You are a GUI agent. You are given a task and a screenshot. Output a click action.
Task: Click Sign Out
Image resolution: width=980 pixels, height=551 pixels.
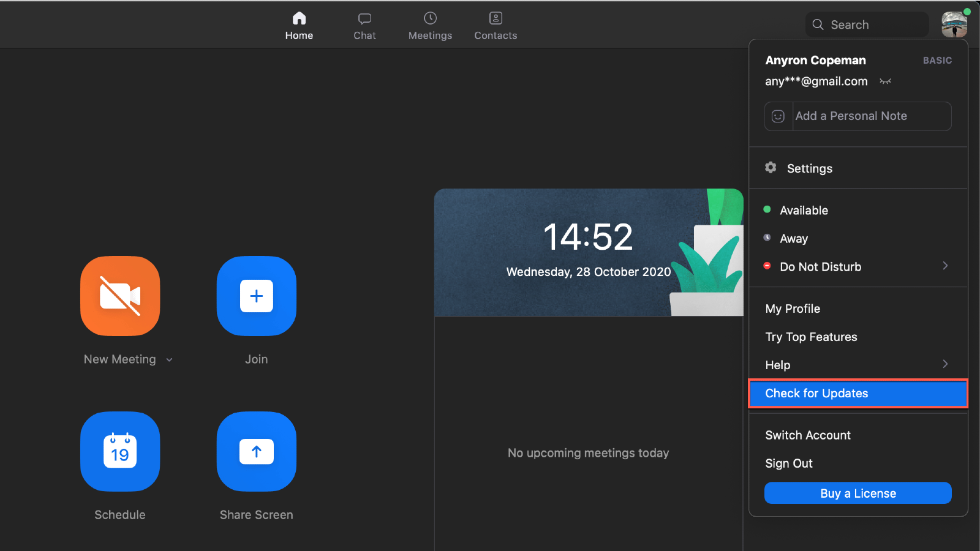[x=789, y=463]
